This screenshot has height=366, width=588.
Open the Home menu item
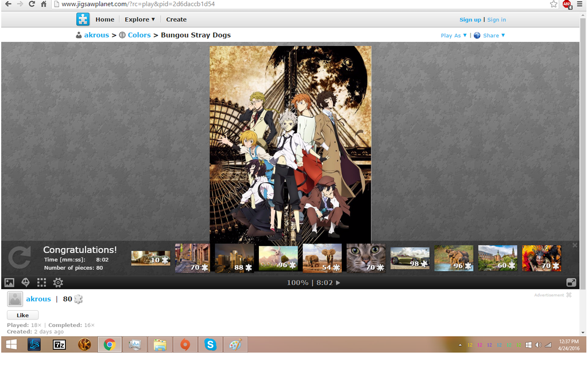(x=105, y=20)
